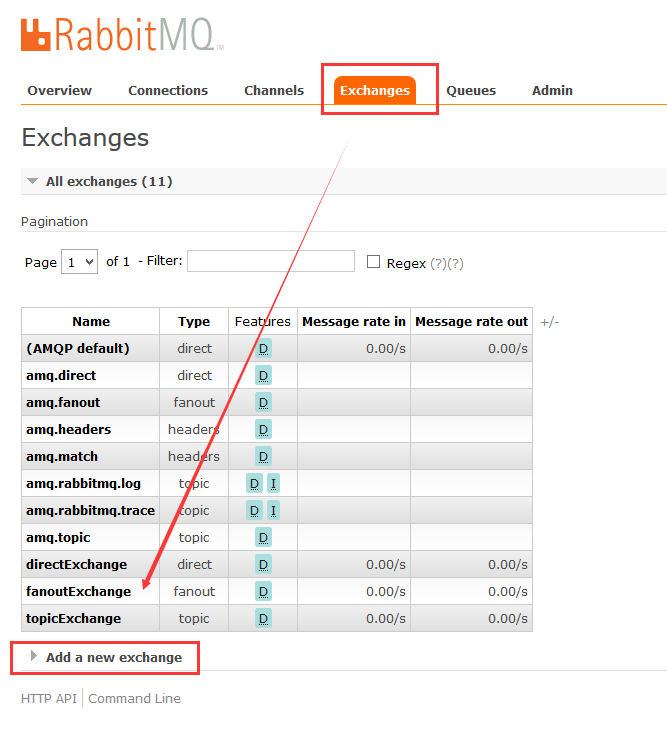Click the 0.00/s rate out for topicExchange
The height and width of the screenshot is (731, 667).
point(508,619)
